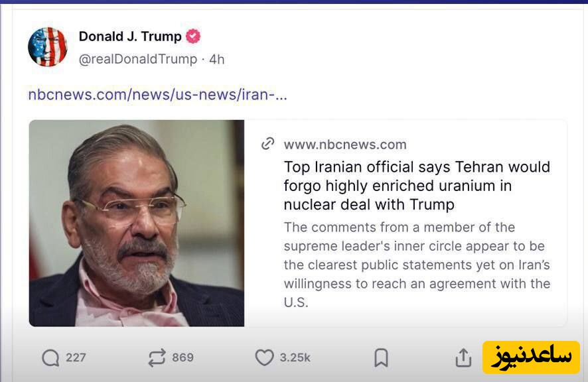Click the article description text
The height and width of the screenshot is (382, 588).
point(417,265)
